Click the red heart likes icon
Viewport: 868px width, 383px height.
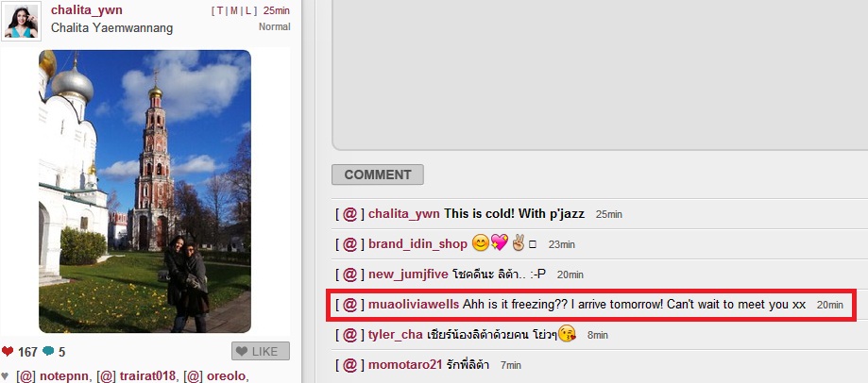(x=8, y=352)
